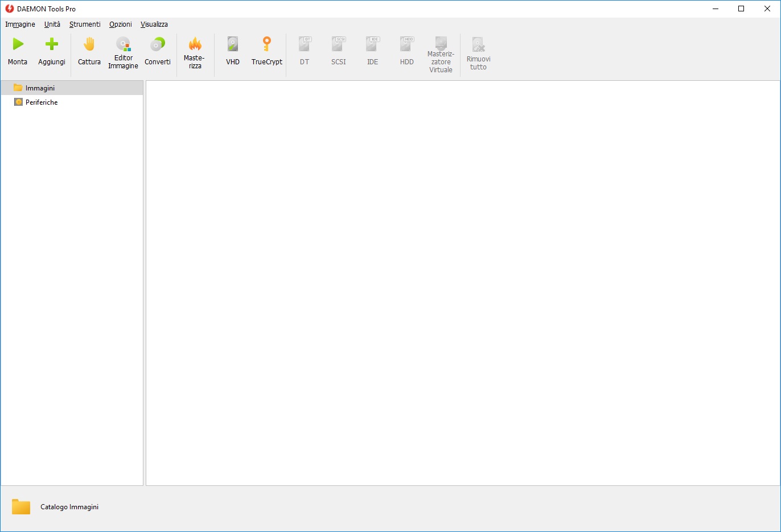
Task: Minimize the DAEMON Tools Pro window
Action: (716, 9)
